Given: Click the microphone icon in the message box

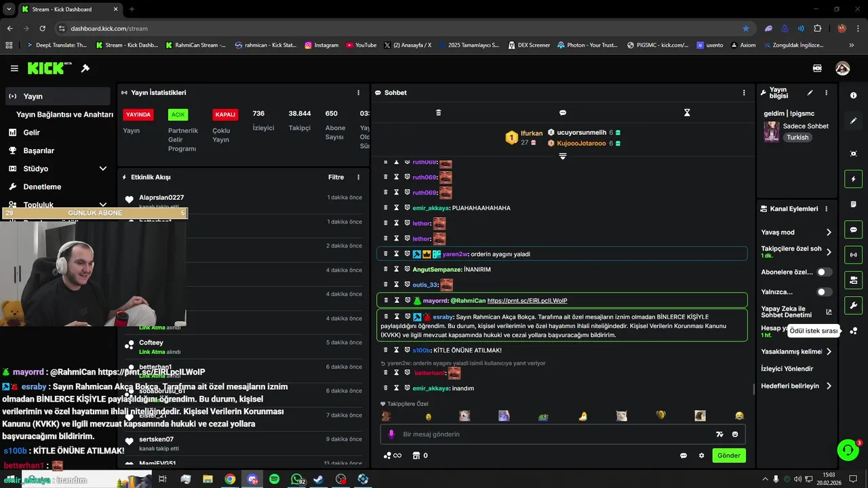Looking at the screenshot, I should click(391, 434).
